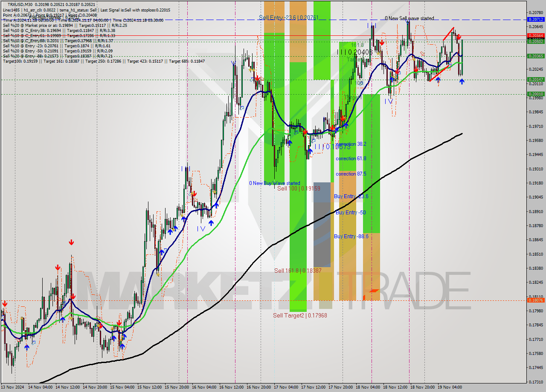Screen dimensions: 546x392
Task: Select the 'Sell 100 | 0.19159' label
Action: 299,188
